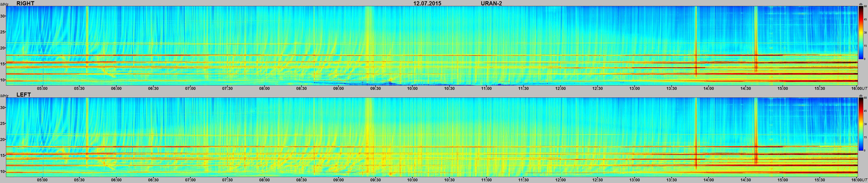This screenshot has width=868, height=183.
Task: Click 12:00 tick under the RIGHT panel
Action: click(x=560, y=88)
